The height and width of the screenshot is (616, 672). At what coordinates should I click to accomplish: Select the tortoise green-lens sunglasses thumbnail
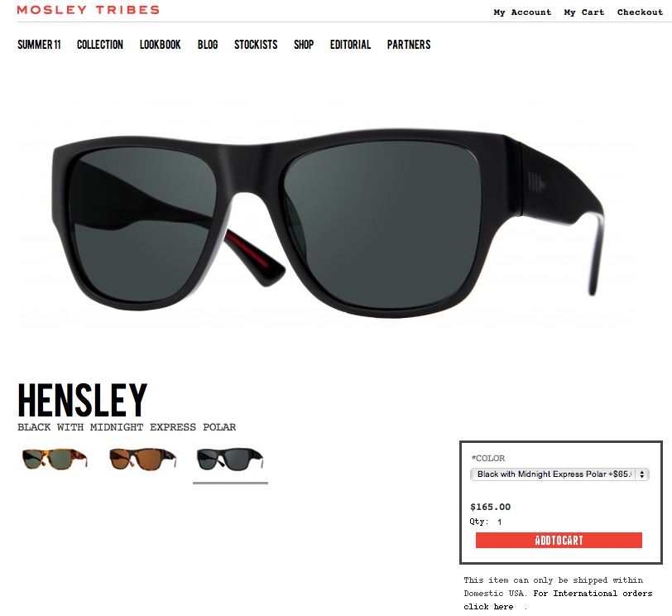(x=55, y=459)
